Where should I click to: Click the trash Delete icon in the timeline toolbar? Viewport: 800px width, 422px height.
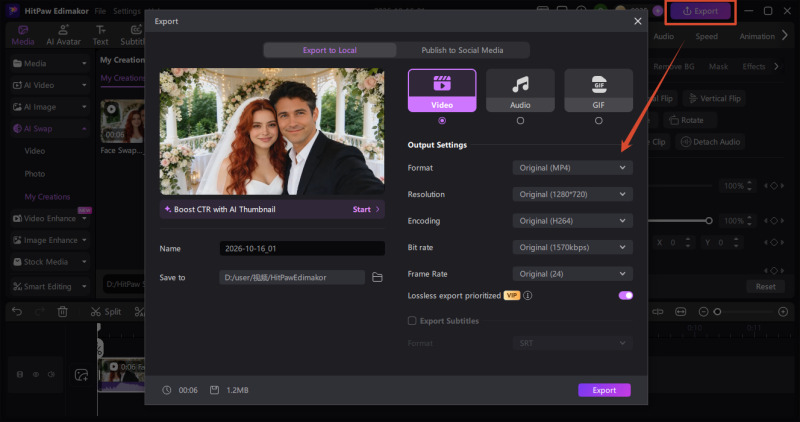62,311
